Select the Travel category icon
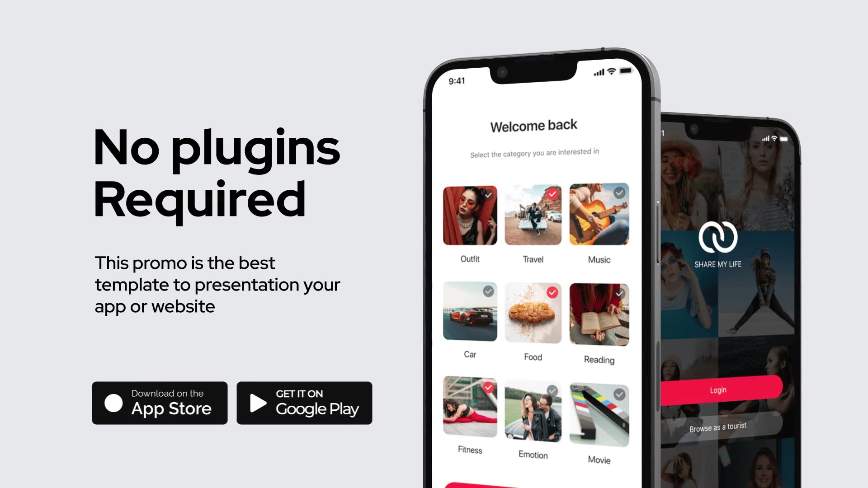Viewport: 868px width, 488px height. tap(533, 216)
